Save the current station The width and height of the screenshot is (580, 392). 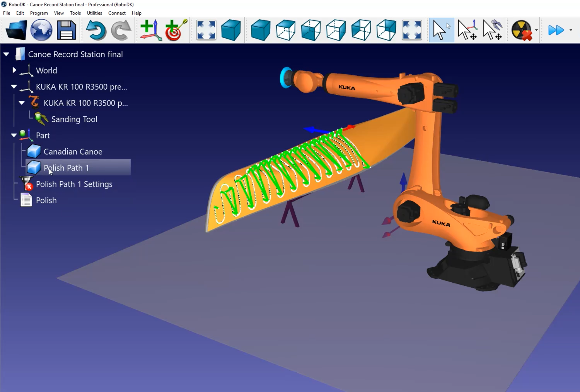[66, 30]
